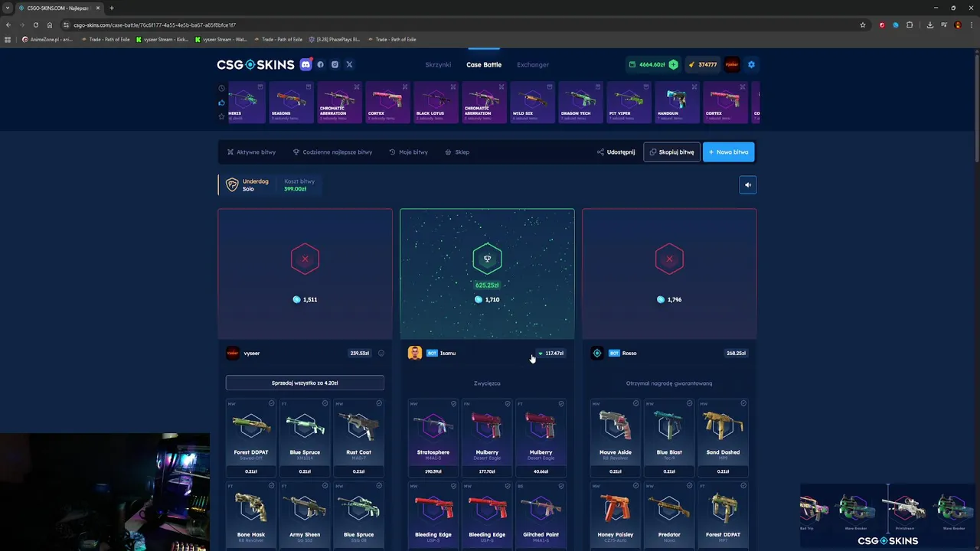
Task: Toggle checkmark on Blue Blast card
Action: [689, 403]
